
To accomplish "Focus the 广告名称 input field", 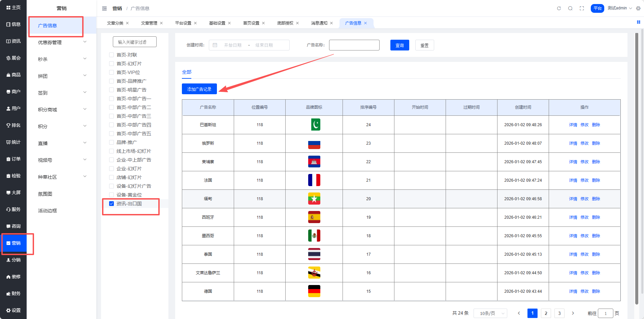I will 354,45.
